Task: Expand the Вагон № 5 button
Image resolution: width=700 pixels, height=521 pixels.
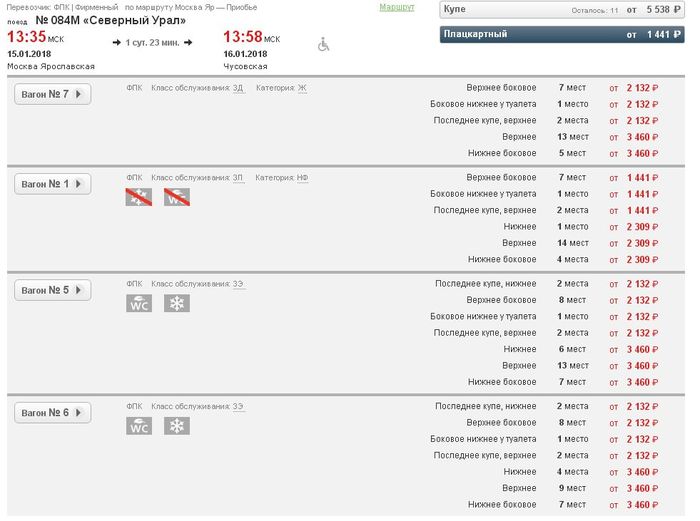Action: [x=52, y=290]
